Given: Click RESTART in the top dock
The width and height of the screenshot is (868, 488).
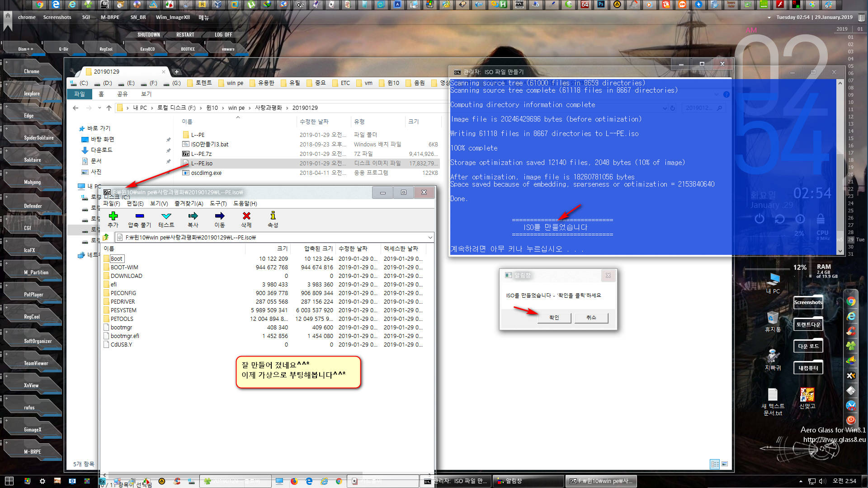Looking at the screenshot, I should (x=185, y=35).
